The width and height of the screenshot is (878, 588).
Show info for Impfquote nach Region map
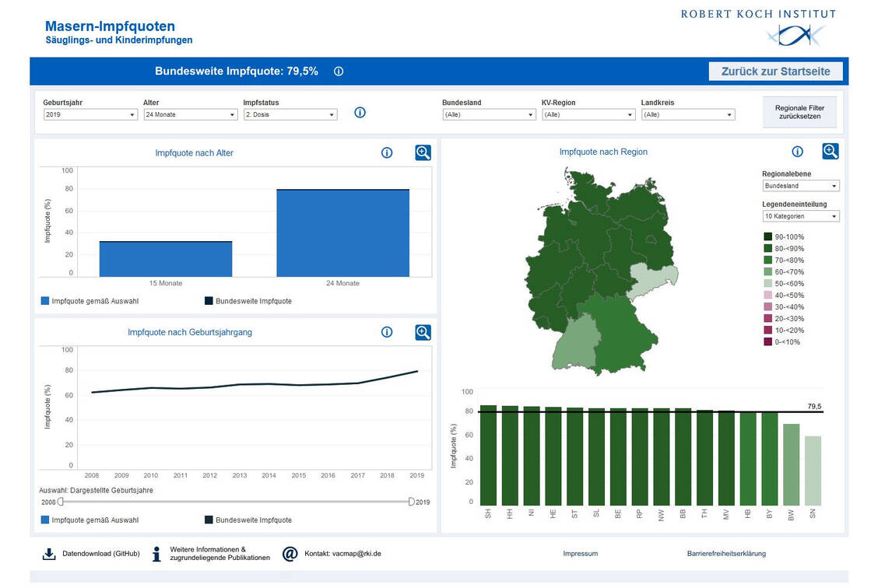tap(797, 152)
